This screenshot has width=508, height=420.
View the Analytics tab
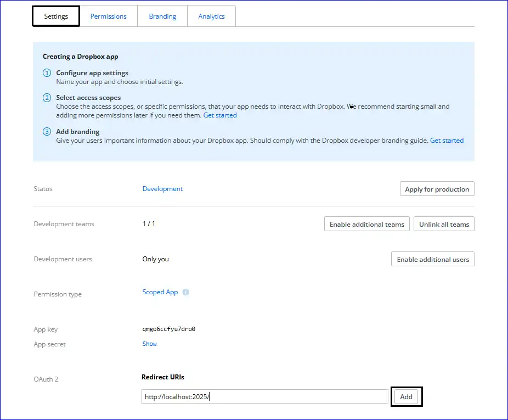[211, 16]
